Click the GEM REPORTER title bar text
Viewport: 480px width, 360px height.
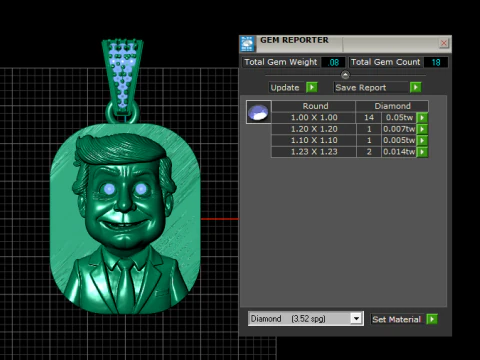coord(294,40)
